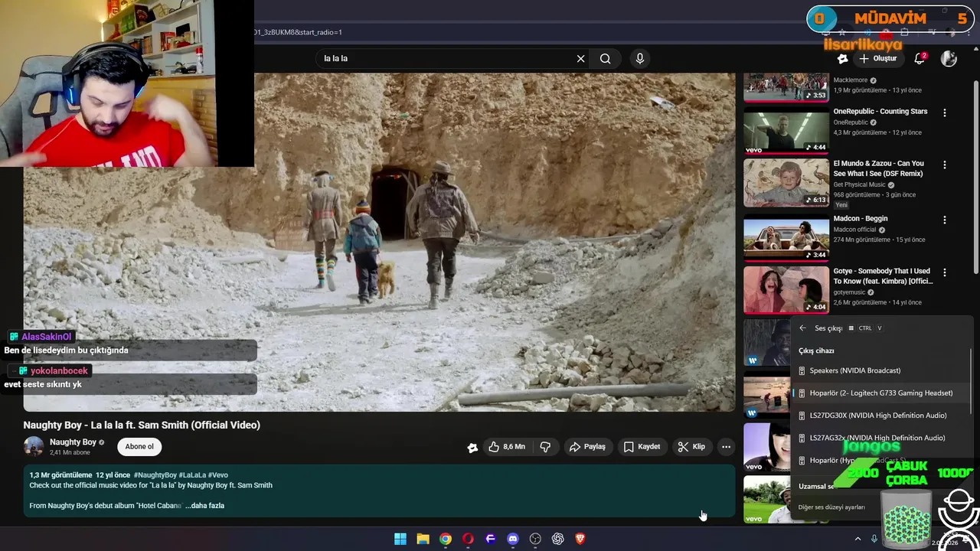The image size is (980, 551).
Task: Click the Çıkış cihazı heading
Action: coord(816,351)
